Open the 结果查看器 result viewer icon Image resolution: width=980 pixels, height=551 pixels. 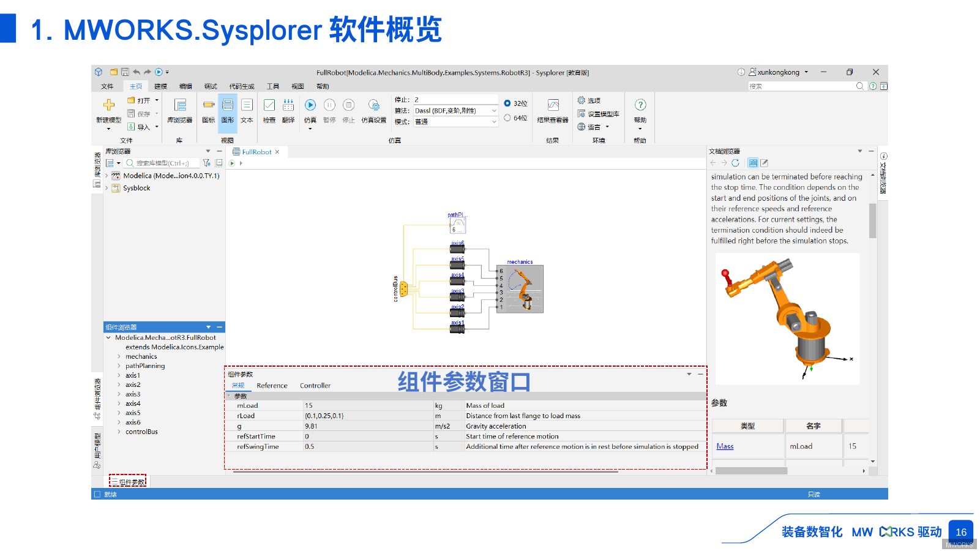tap(553, 110)
